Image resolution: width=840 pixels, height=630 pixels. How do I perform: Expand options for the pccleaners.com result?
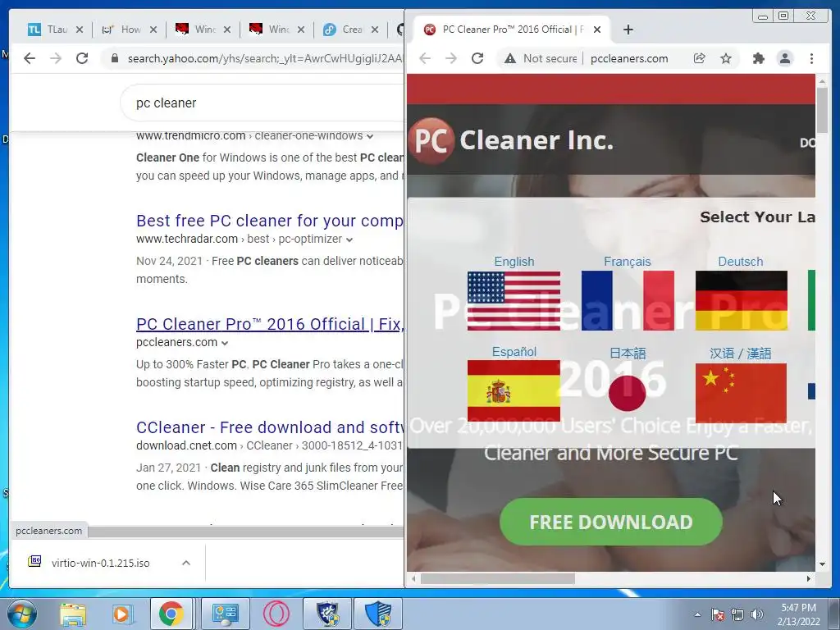click(x=225, y=343)
